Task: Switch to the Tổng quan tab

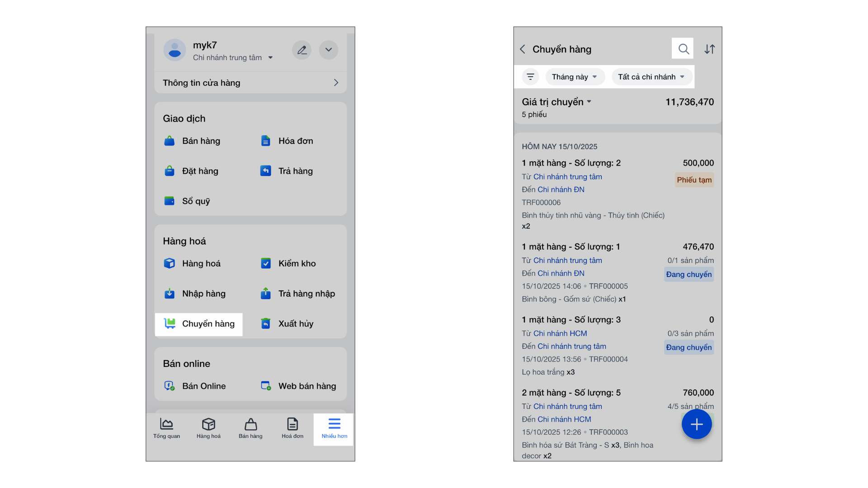Action: tap(166, 428)
